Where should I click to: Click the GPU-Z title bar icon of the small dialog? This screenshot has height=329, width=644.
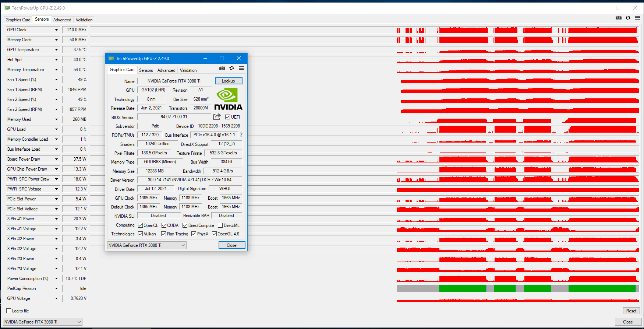[111, 58]
